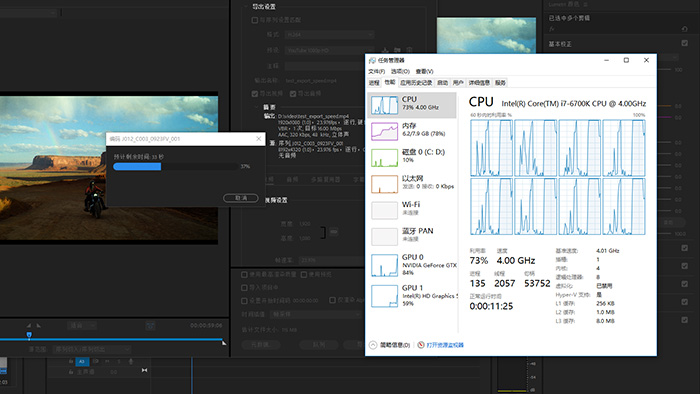Switch to the 进程 tab

[x=374, y=83]
